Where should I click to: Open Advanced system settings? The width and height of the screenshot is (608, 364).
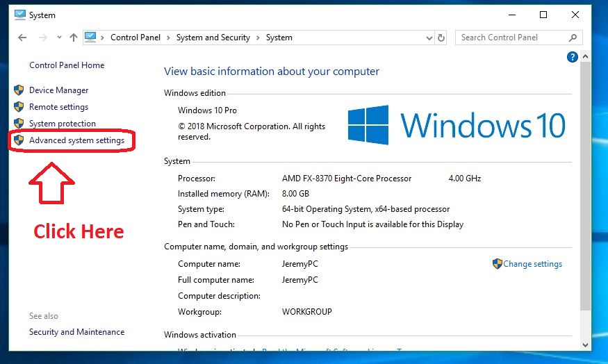coord(76,140)
